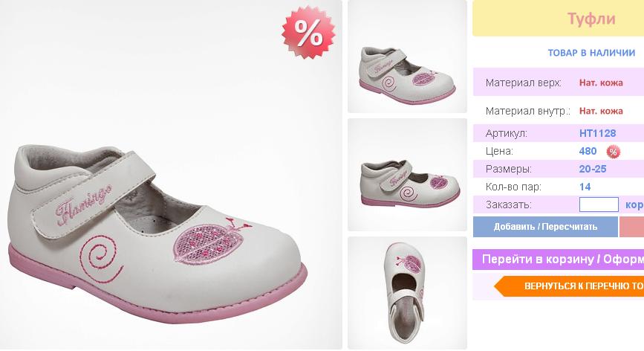
Task: Click the Нат. кожа value for Материал внутр.
Action: (x=601, y=111)
